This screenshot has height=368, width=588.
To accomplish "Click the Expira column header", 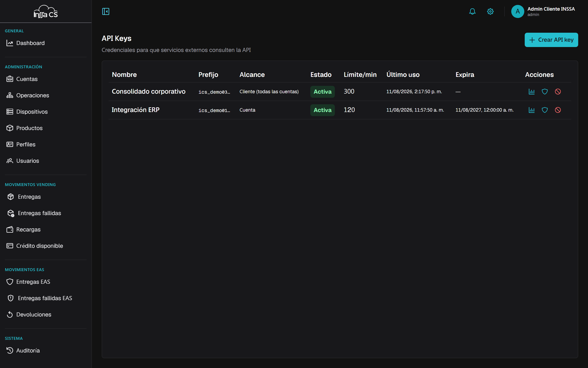I will (x=464, y=75).
